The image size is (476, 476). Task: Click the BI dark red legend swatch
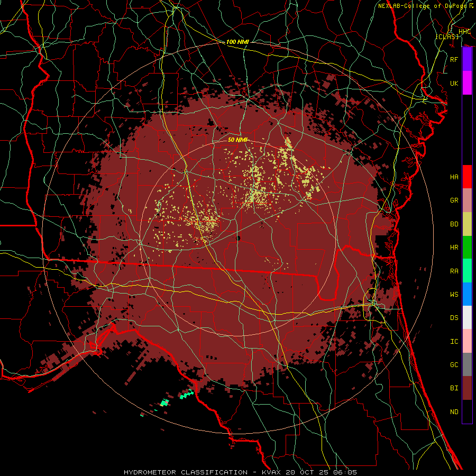467,388
